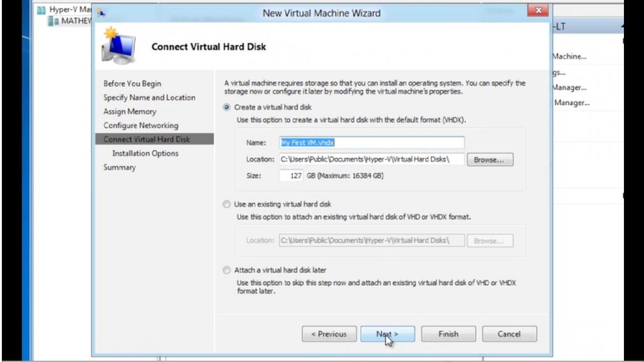Viewport: 644px width, 362px height.
Task: Click Finish to complete the wizard
Action: (448, 334)
